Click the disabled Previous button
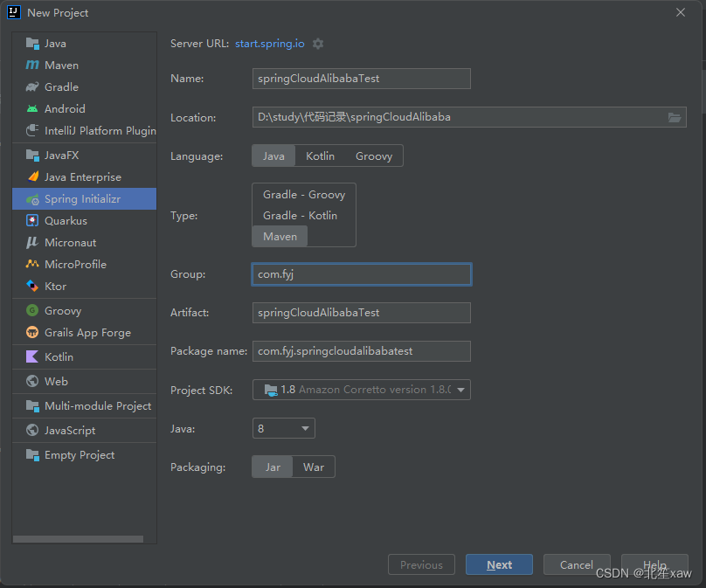The height and width of the screenshot is (588, 706). click(421, 564)
